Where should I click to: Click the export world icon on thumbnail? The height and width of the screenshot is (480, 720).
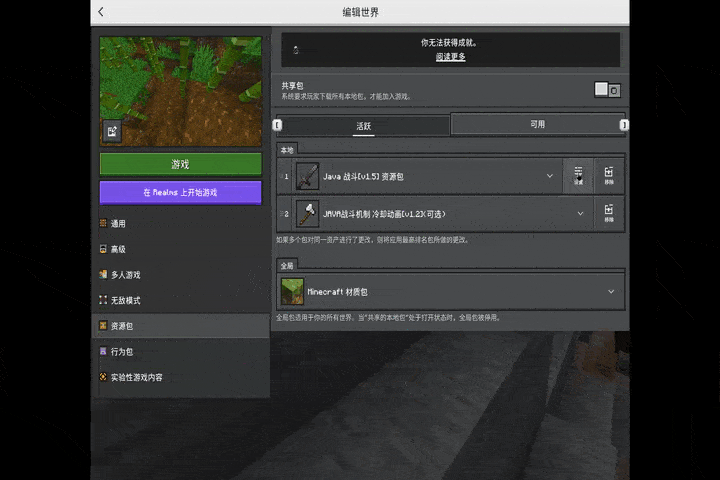click(112, 132)
